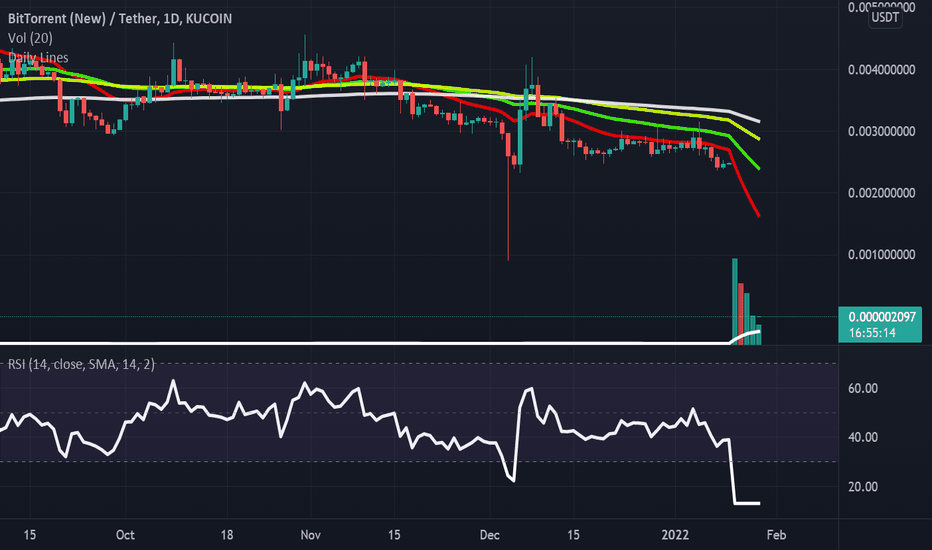
Task: Click the white moving average line's end
Action: [x=758, y=121]
